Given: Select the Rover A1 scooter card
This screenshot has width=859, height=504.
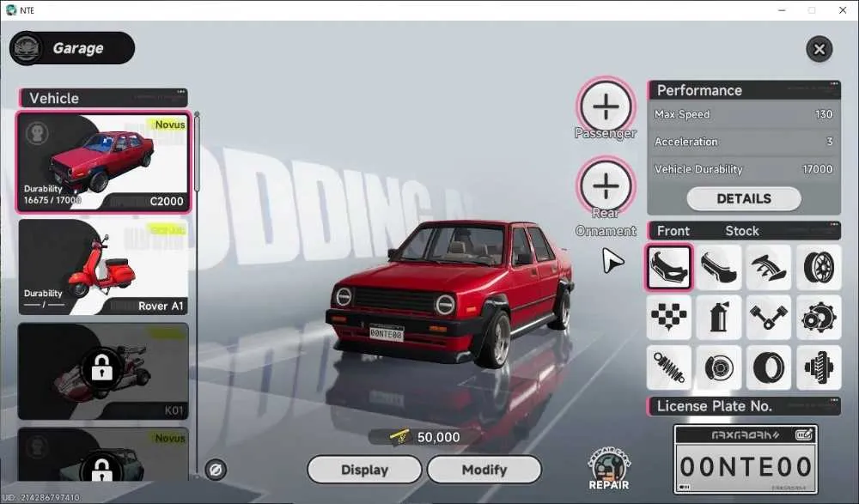Looking at the screenshot, I should pyautogui.click(x=104, y=267).
